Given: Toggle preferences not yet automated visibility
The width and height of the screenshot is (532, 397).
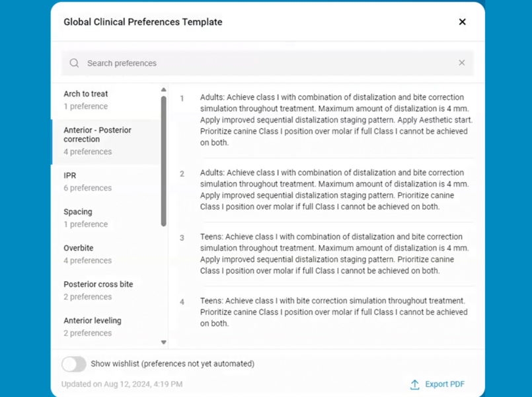Looking at the screenshot, I should point(73,364).
